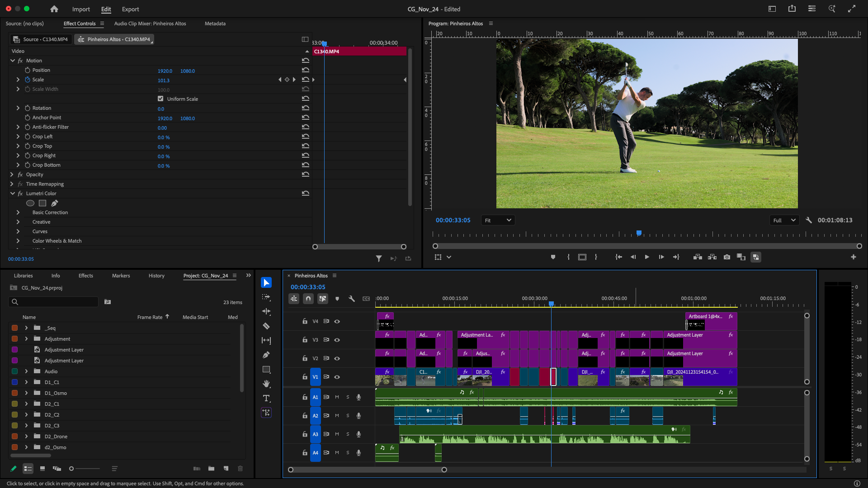This screenshot has width=868, height=488.
Task: Select the Type tool
Action: point(266,399)
